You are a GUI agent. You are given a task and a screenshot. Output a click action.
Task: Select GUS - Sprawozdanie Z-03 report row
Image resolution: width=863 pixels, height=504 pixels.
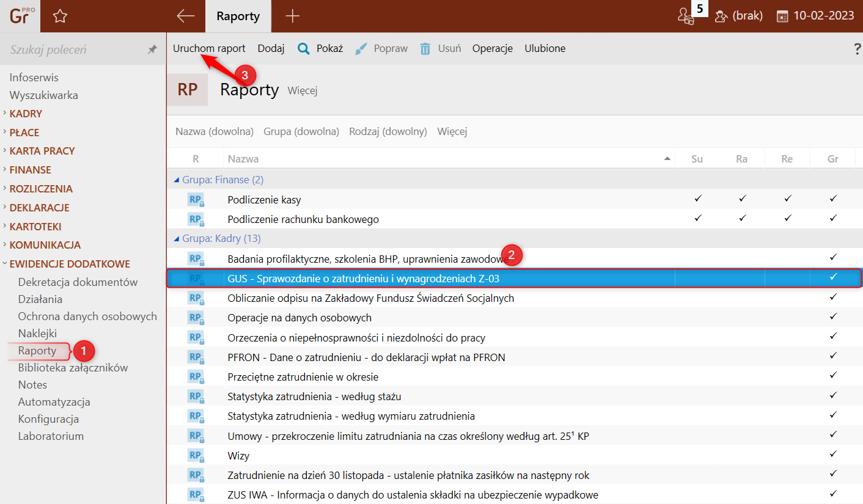click(515, 279)
